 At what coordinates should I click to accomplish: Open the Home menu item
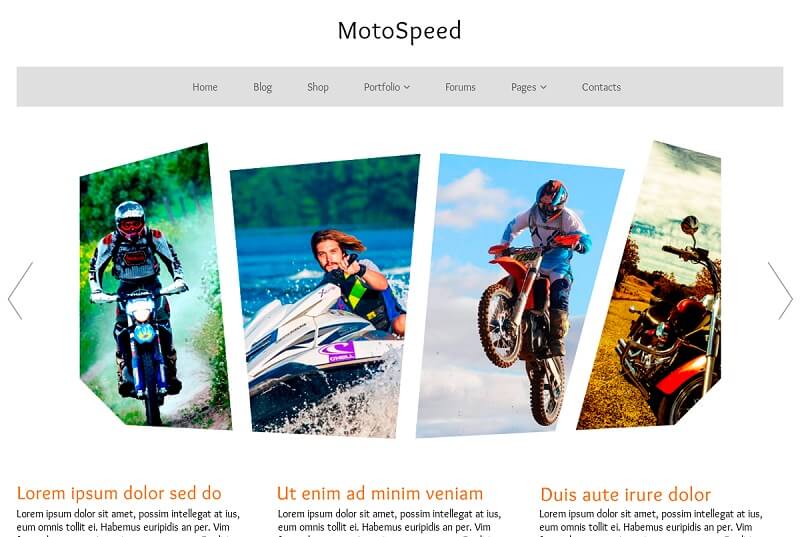pos(205,87)
